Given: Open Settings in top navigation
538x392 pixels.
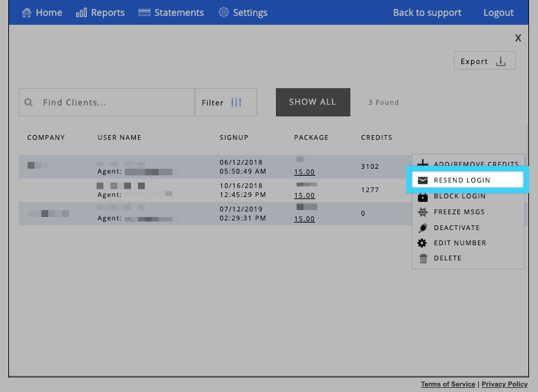Looking at the screenshot, I should point(243,12).
